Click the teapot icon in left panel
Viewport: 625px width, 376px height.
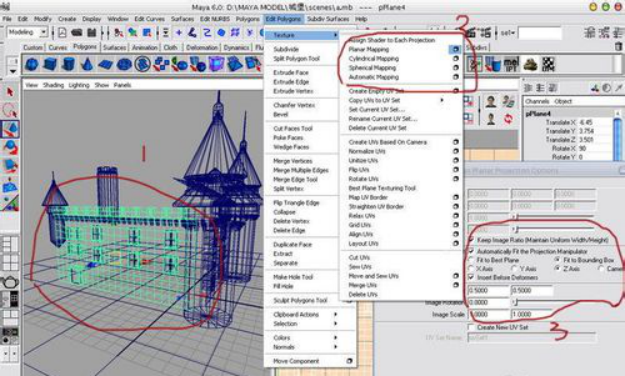pyautogui.click(x=10, y=282)
